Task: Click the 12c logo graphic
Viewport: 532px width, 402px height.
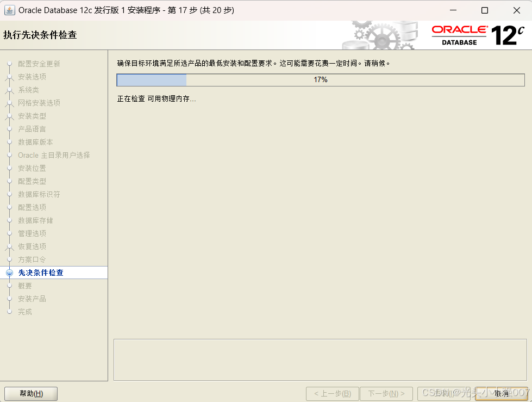Action: (x=508, y=34)
